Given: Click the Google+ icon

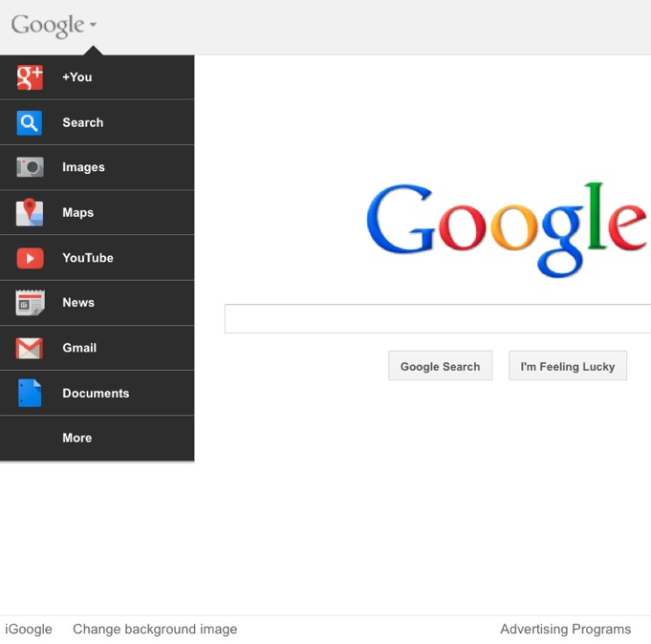Looking at the screenshot, I should [x=30, y=77].
